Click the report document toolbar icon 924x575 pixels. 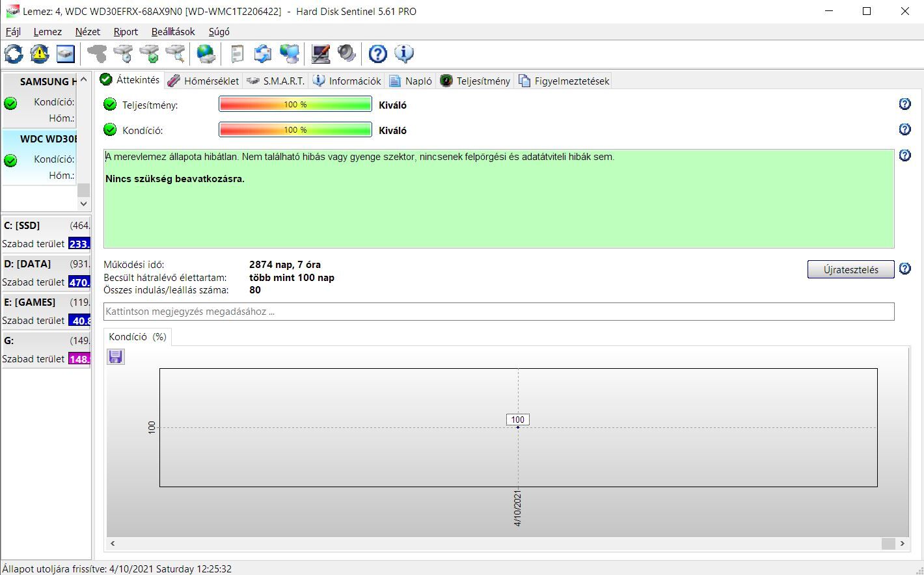[x=237, y=53]
